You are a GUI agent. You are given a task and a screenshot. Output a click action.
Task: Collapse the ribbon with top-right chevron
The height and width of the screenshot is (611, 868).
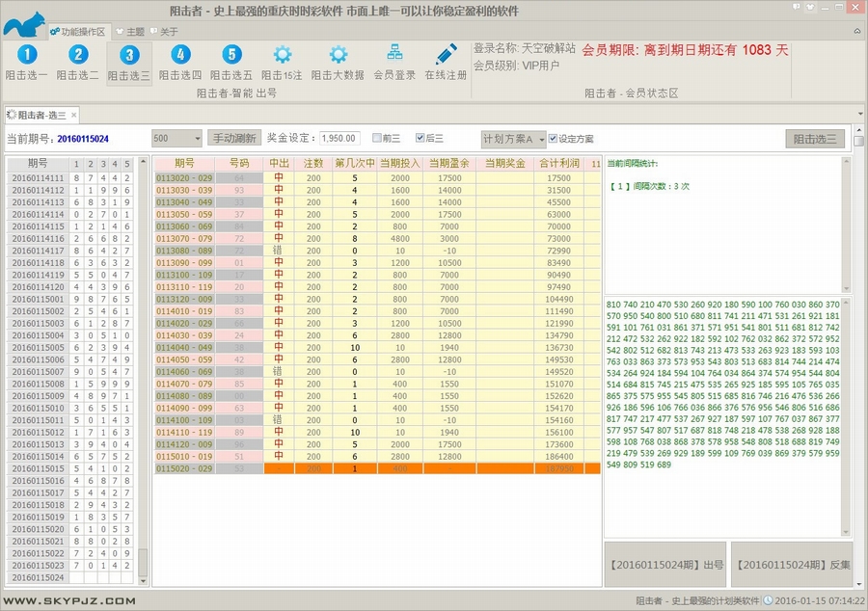857,31
